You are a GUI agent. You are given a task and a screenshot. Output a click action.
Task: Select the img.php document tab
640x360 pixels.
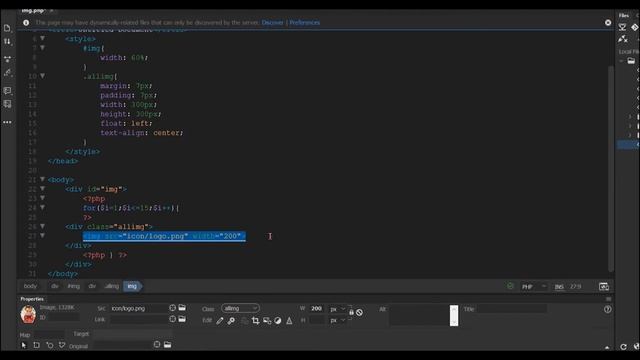[33, 11]
